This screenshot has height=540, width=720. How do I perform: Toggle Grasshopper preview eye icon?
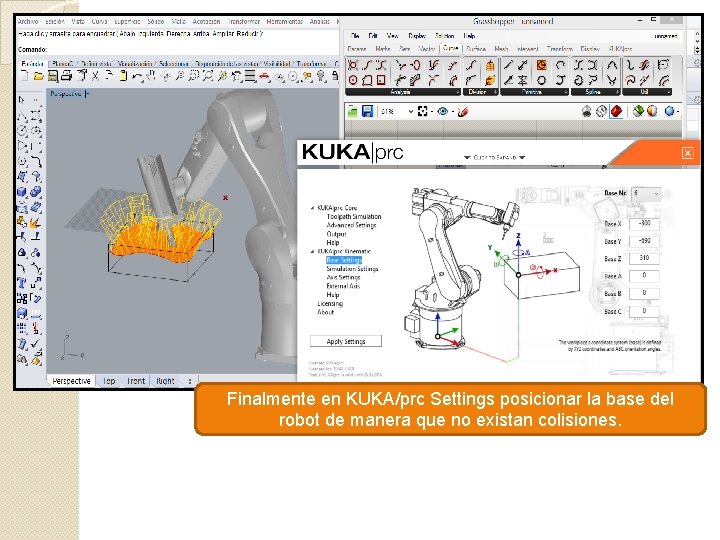[443, 111]
